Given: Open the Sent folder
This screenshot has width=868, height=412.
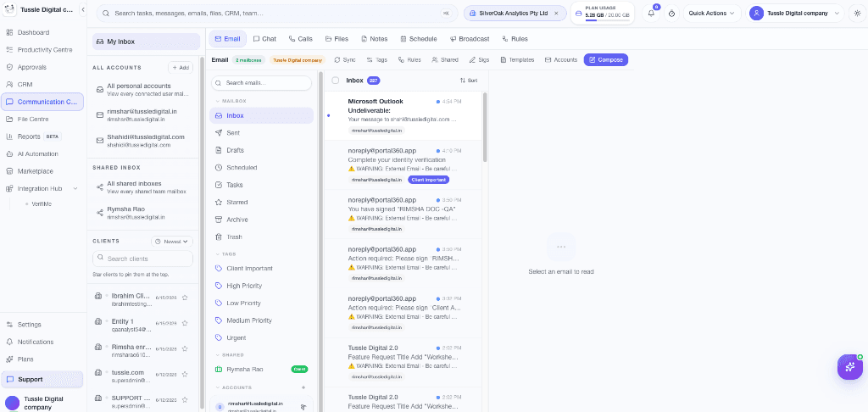Looking at the screenshot, I should coord(261,133).
